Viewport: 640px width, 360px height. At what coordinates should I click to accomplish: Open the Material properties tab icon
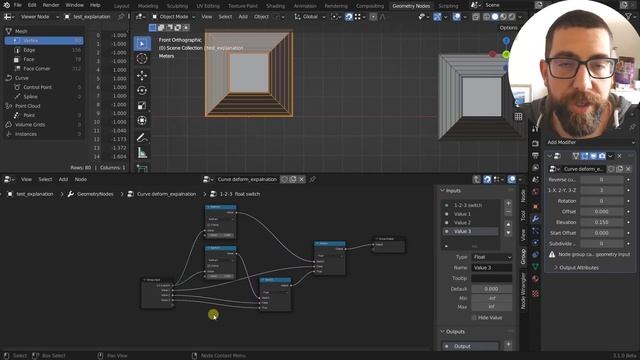pyautogui.click(x=536, y=279)
